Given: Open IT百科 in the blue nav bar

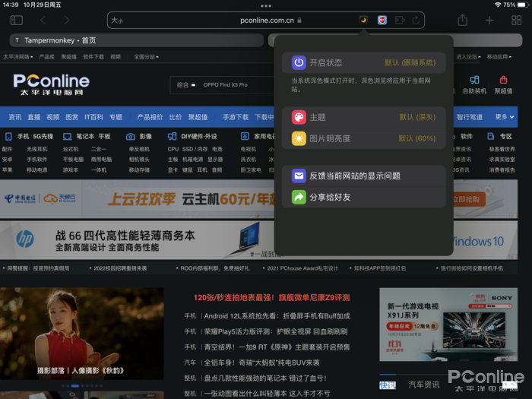Looking at the screenshot, I should click(93, 117).
